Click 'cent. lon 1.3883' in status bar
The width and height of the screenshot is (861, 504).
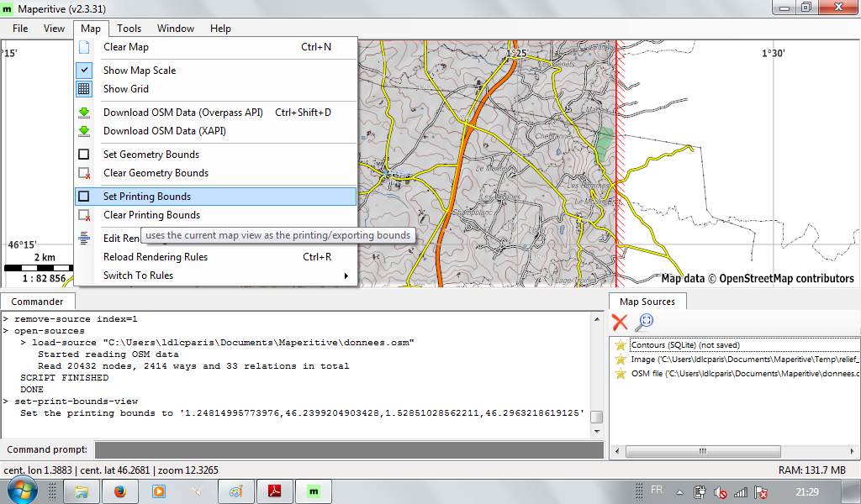(38, 470)
